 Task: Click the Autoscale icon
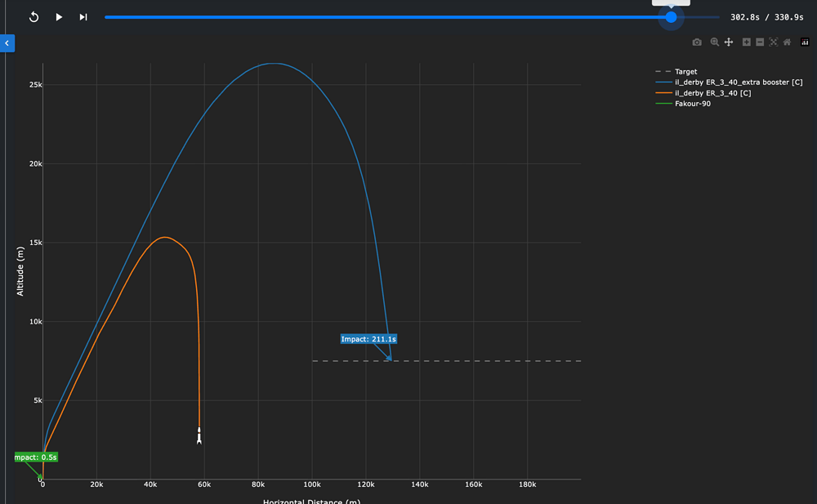tap(774, 42)
